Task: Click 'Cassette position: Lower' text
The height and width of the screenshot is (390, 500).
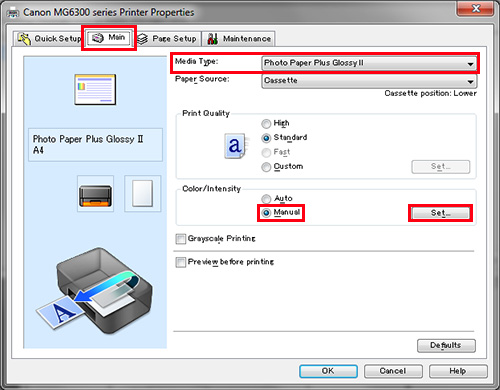Action: [430, 93]
